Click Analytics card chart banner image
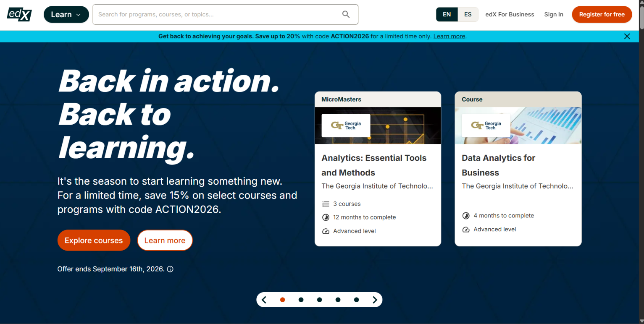 pos(378,125)
